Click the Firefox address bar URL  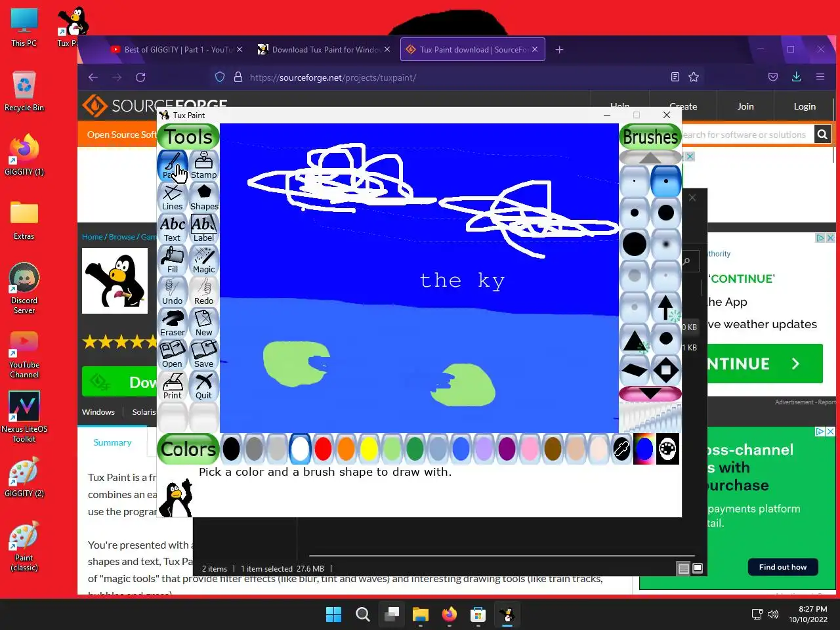[x=333, y=77]
